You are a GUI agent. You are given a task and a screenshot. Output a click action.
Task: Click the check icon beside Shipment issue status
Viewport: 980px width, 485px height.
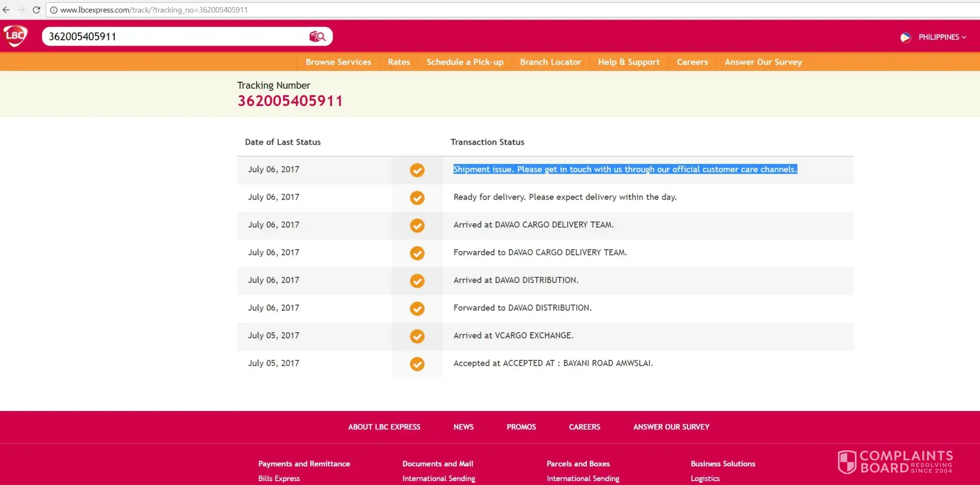coord(417,170)
